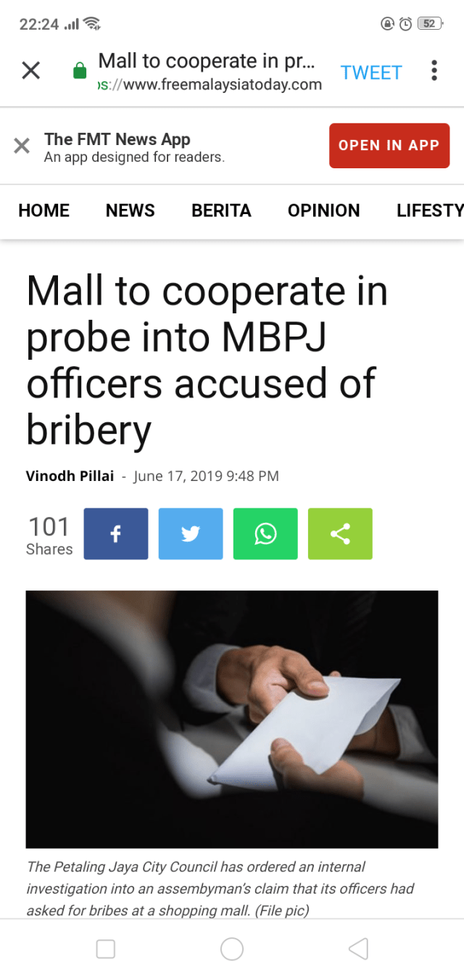The height and width of the screenshot is (980, 464).
Task: Select the LIFESTYLE menu item
Action: [430, 210]
